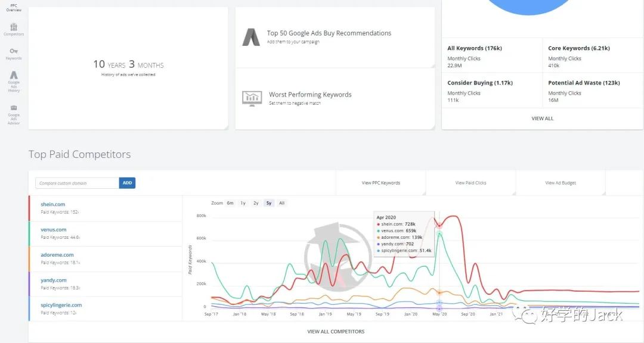Click the Compare custom domain input field

77,183
